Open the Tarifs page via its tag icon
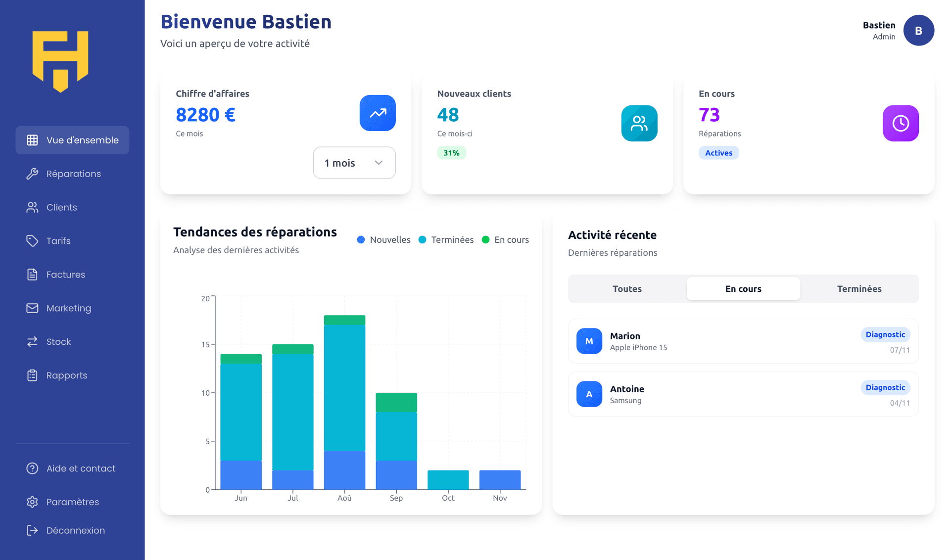950x560 pixels. click(x=32, y=241)
